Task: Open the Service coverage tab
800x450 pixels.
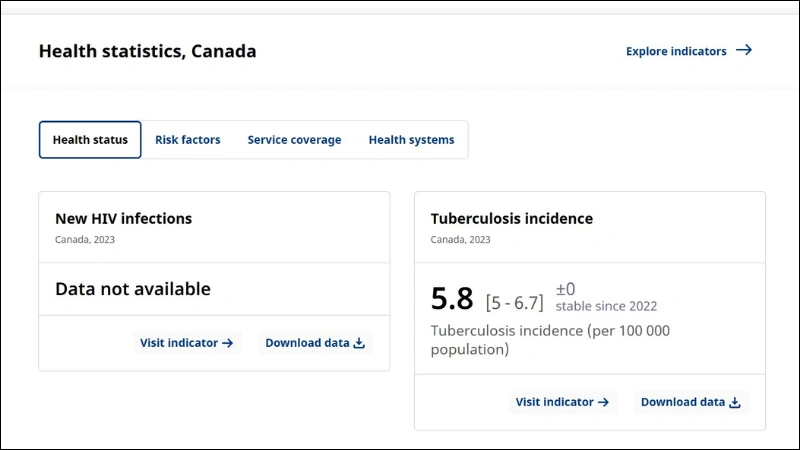Action: [x=294, y=140]
